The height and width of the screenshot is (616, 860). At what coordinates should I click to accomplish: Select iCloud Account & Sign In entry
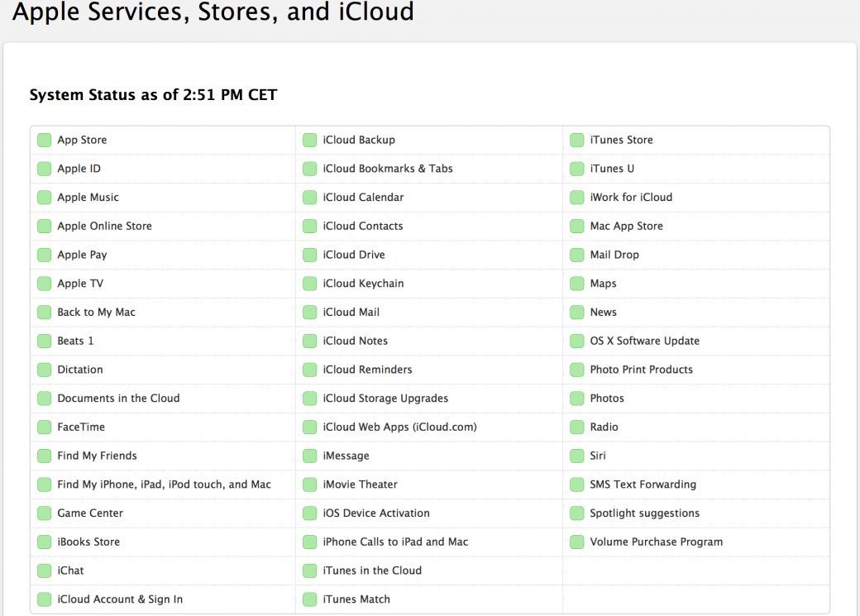[120, 599]
